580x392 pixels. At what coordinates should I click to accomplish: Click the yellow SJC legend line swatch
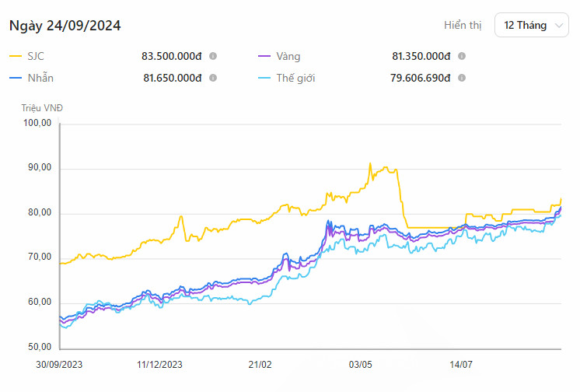pyautogui.click(x=16, y=57)
